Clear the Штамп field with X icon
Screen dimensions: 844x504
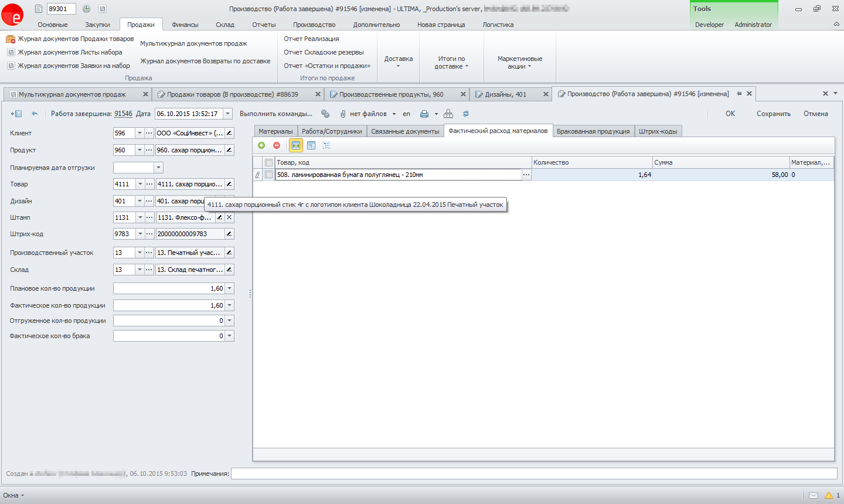(x=229, y=217)
